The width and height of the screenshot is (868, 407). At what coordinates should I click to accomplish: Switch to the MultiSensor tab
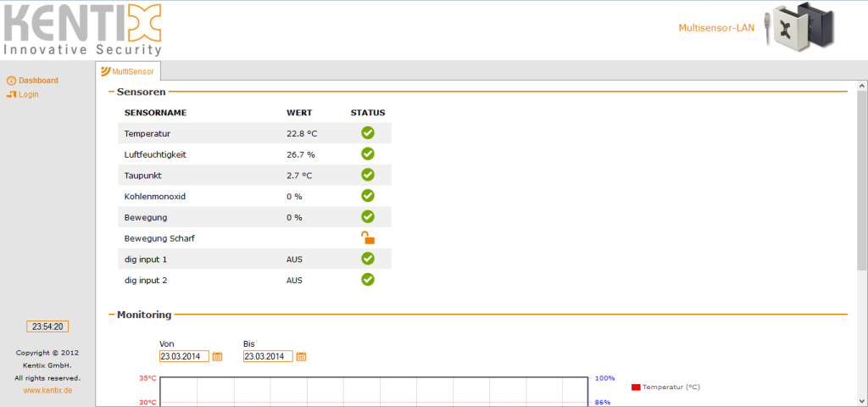click(x=128, y=72)
